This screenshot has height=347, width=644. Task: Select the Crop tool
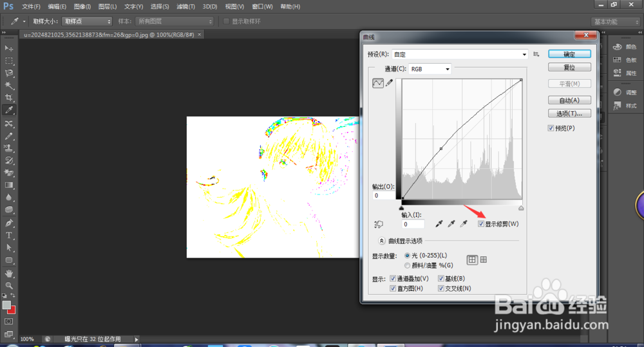pyautogui.click(x=8, y=98)
